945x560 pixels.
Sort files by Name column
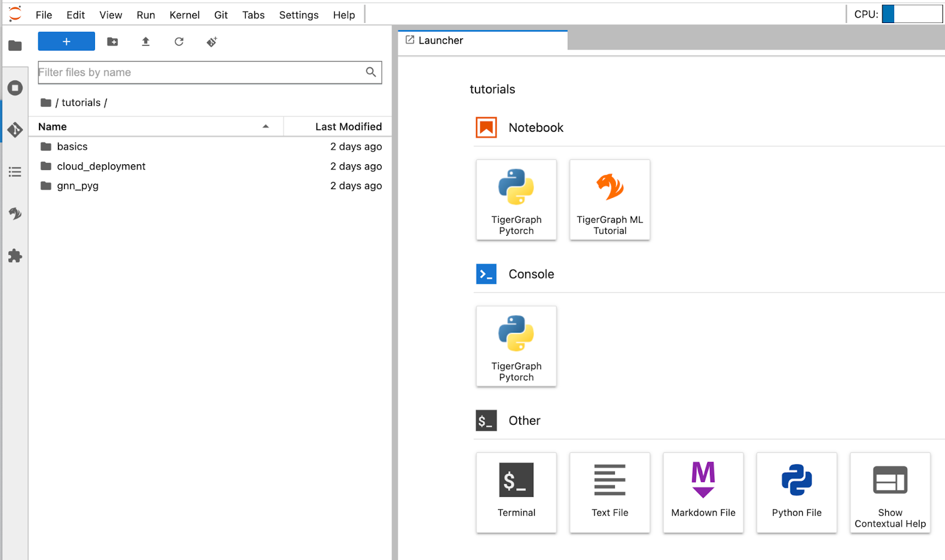[157, 126]
